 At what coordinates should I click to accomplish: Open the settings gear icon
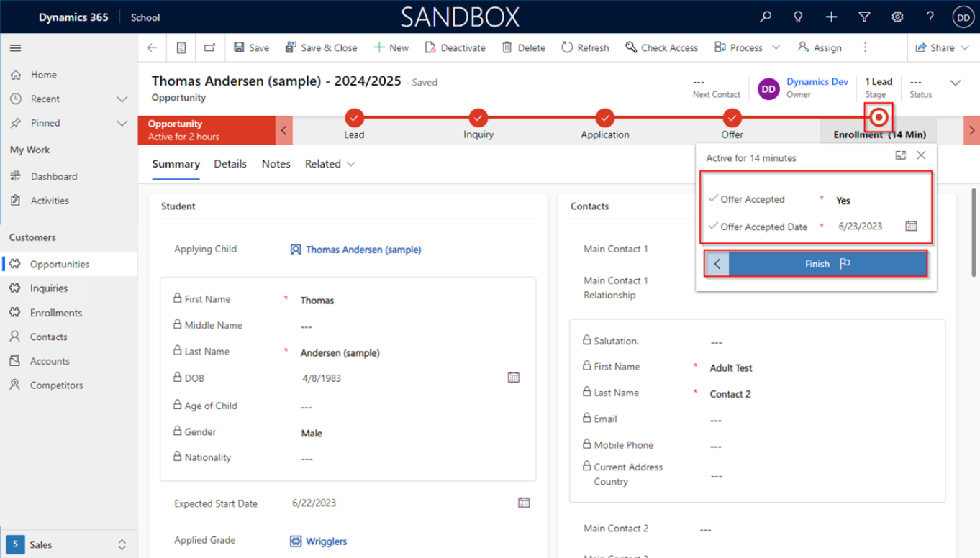897,17
